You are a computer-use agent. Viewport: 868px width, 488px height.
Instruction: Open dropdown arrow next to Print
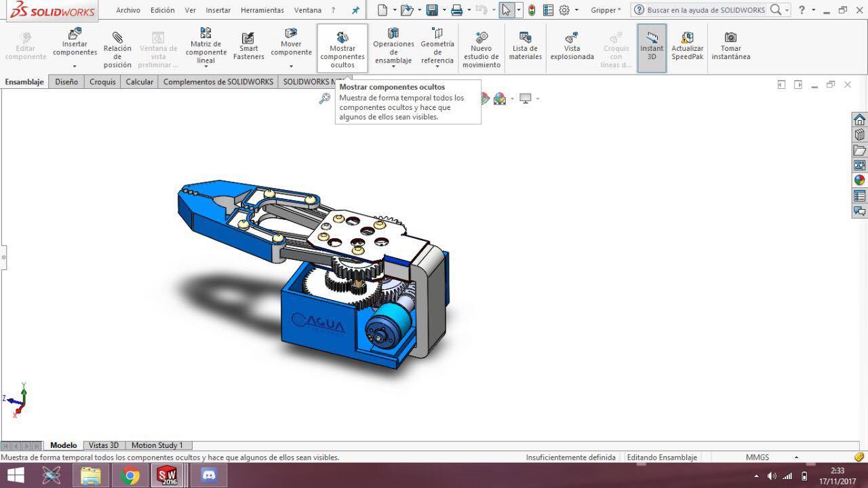[469, 10]
